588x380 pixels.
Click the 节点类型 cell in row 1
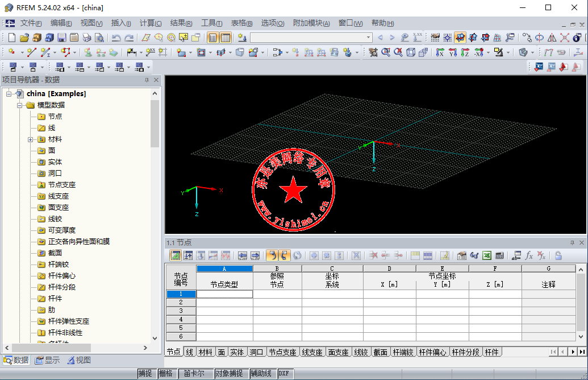pos(224,294)
